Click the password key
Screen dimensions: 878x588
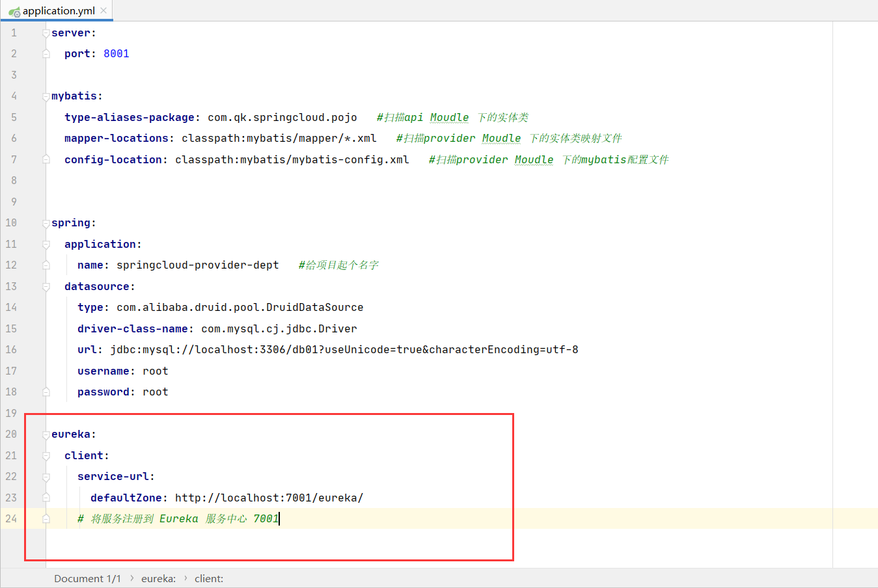point(103,392)
